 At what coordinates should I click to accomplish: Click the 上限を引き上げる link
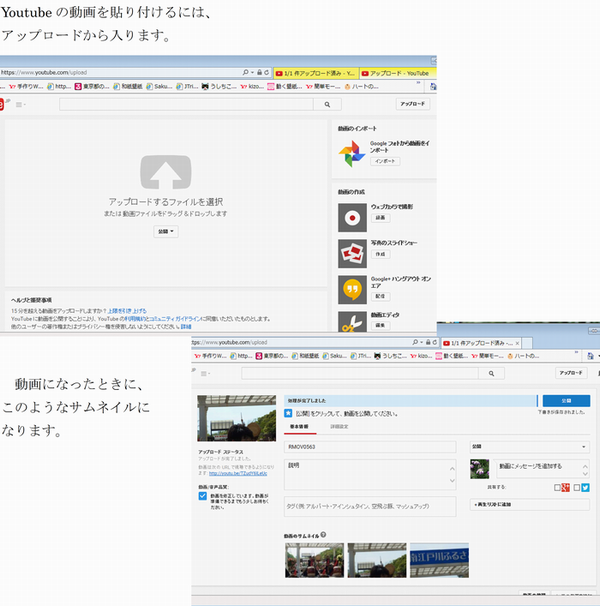pos(127,311)
